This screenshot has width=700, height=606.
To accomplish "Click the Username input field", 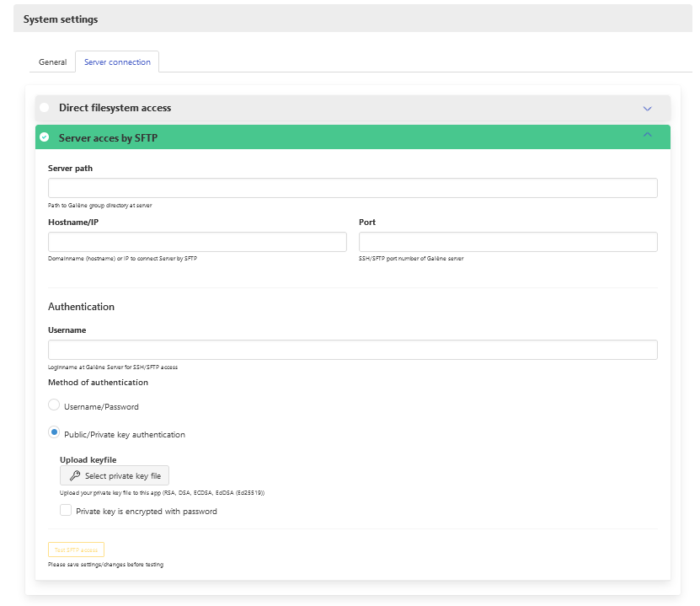I will (352, 350).
